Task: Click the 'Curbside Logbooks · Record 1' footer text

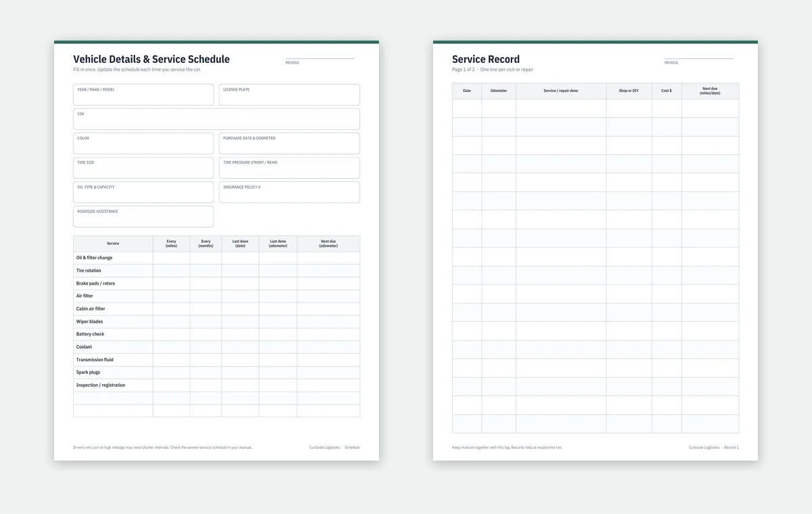Action: coord(714,448)
